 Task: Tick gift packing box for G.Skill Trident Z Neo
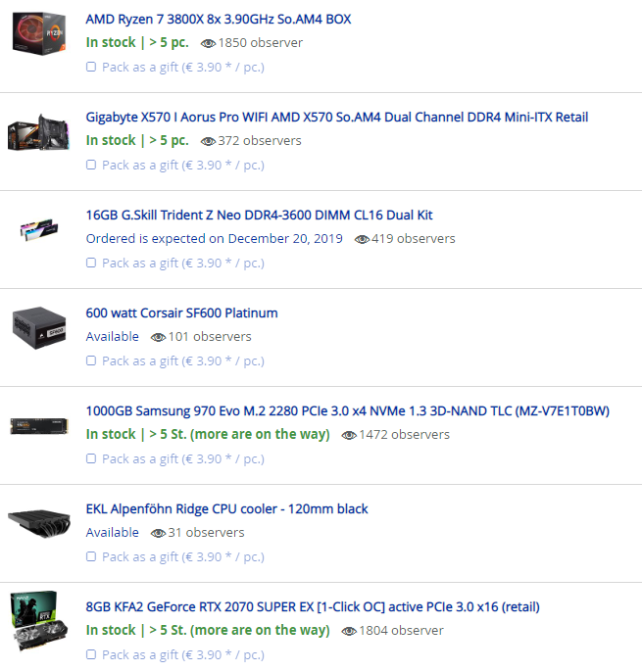click(91, 263)
